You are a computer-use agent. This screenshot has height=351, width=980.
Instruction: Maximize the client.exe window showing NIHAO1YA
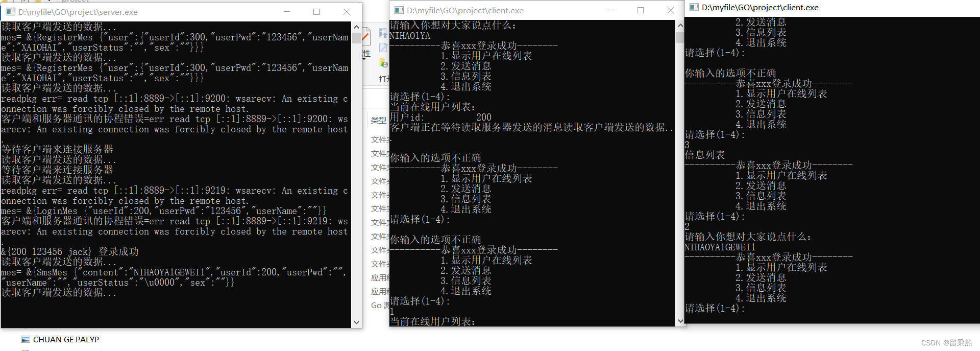click(x=641, y=10)
